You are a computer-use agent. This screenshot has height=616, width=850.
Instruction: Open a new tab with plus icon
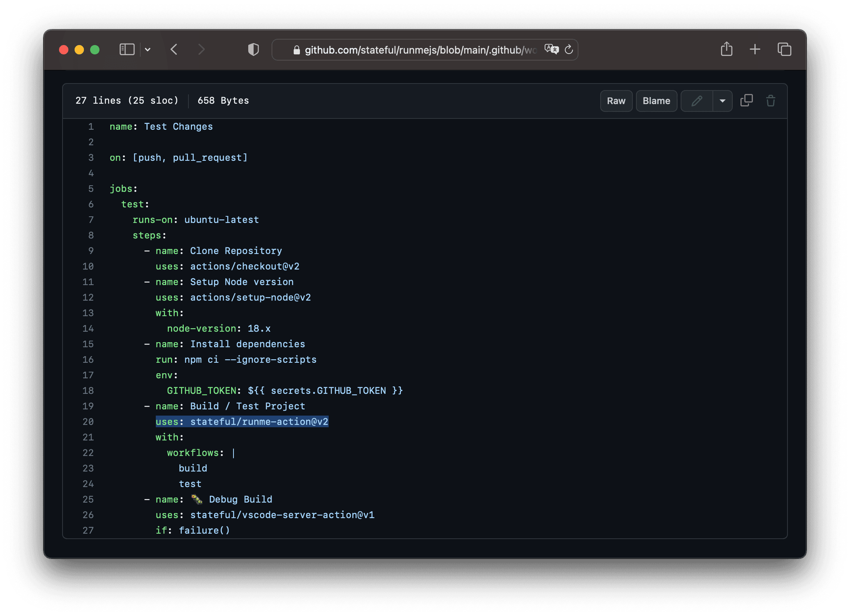click(755, 49)
